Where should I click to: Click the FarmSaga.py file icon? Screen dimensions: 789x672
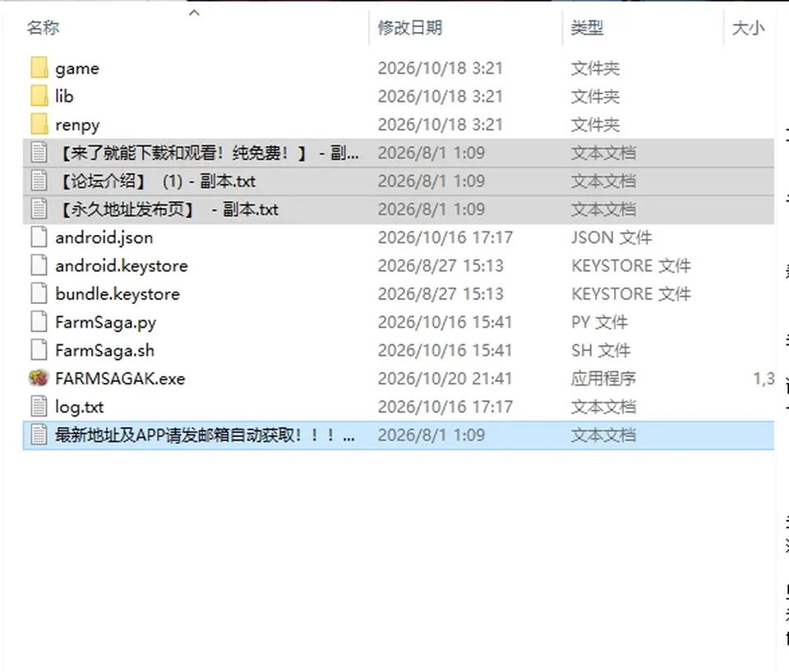tap(39, 322)
